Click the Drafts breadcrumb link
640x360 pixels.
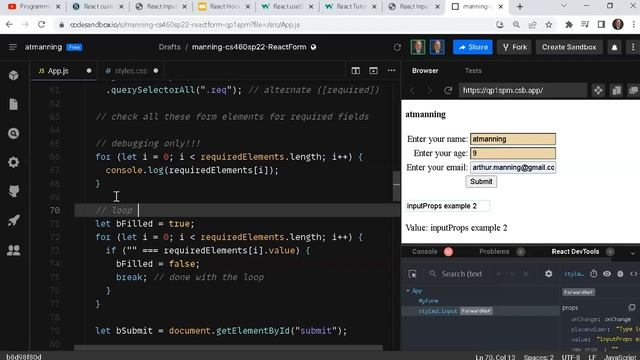click(169, 47)
